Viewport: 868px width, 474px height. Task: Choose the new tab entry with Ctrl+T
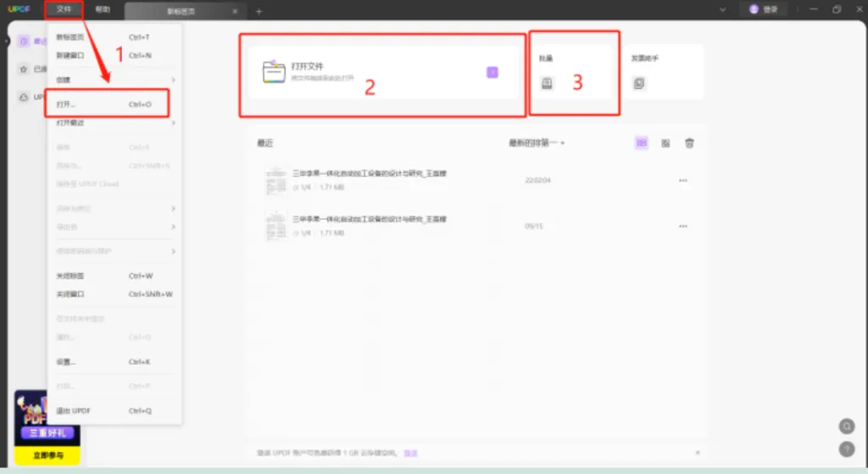[114, 37]
